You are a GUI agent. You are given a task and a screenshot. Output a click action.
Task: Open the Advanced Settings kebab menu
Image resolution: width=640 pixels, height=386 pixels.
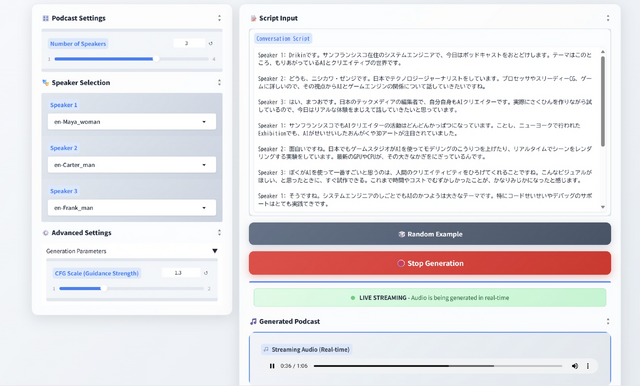pos(219,233)
